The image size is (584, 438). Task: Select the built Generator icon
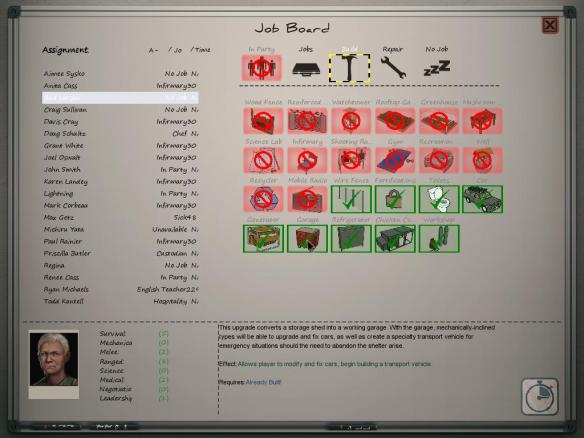(x=263, y=239)
